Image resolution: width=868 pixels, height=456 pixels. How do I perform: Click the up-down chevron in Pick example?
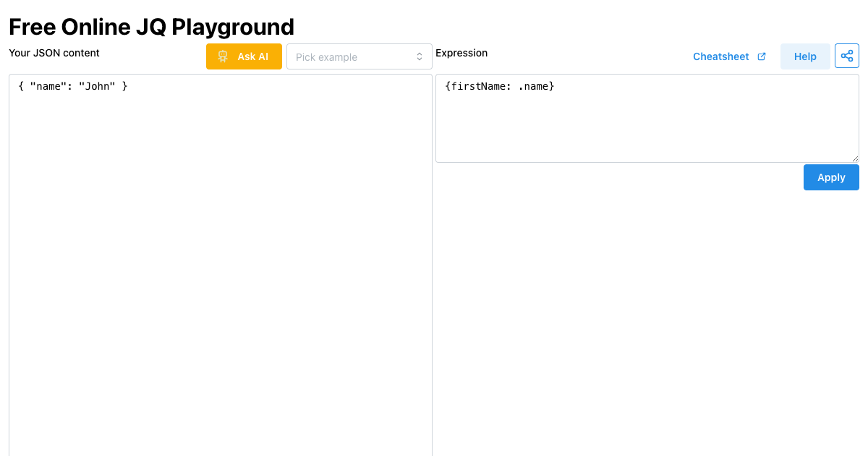(x=420, y=57)
